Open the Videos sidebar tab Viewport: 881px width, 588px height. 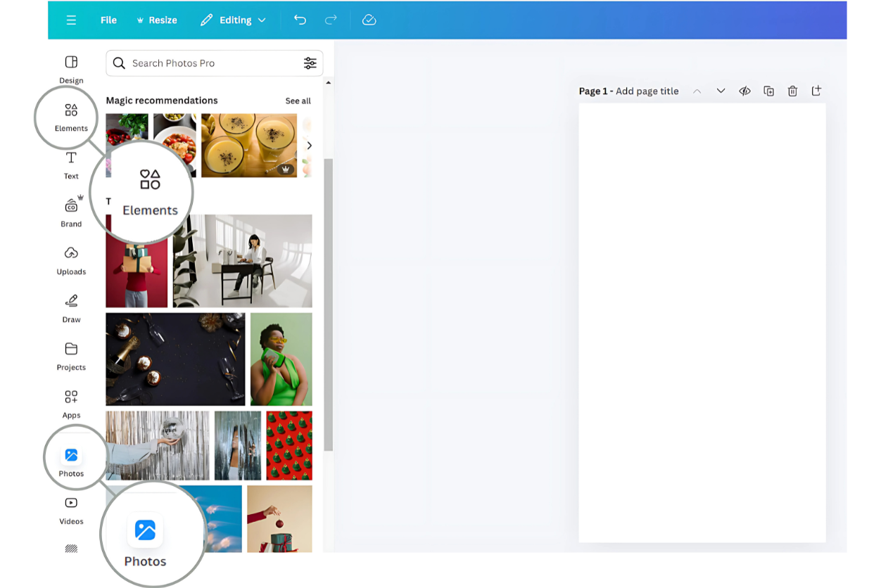(x=71, y=511)
